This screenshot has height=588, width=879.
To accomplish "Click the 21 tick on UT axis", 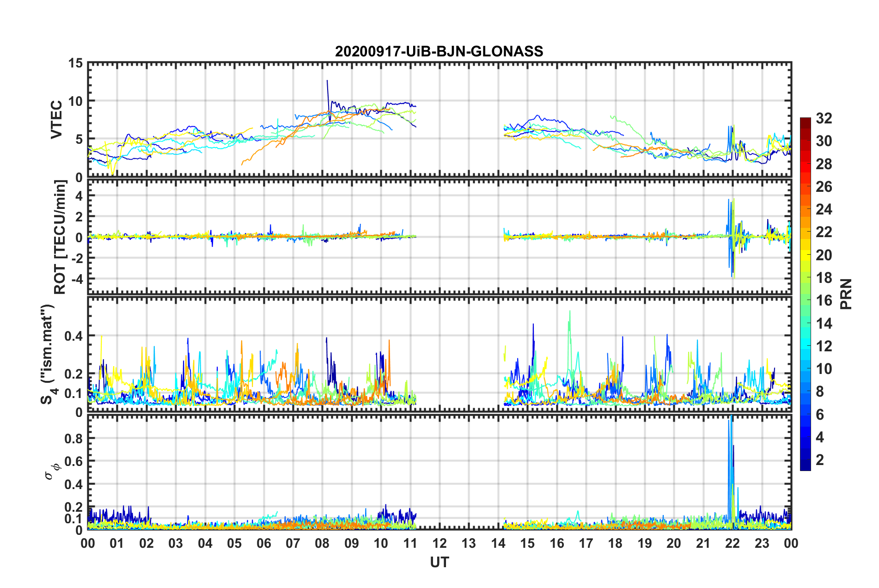I will [x=703, y=543].
